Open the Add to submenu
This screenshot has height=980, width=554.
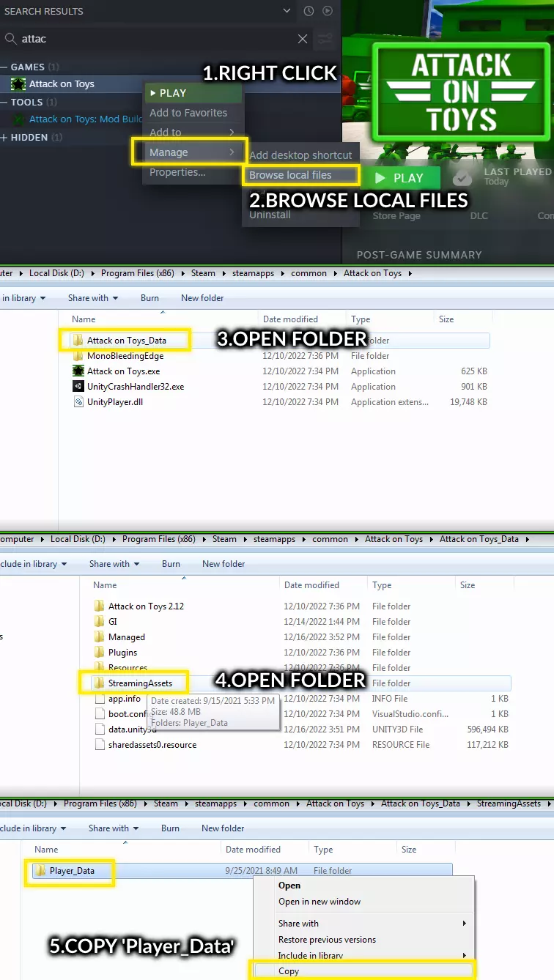[x=193, y=133]
